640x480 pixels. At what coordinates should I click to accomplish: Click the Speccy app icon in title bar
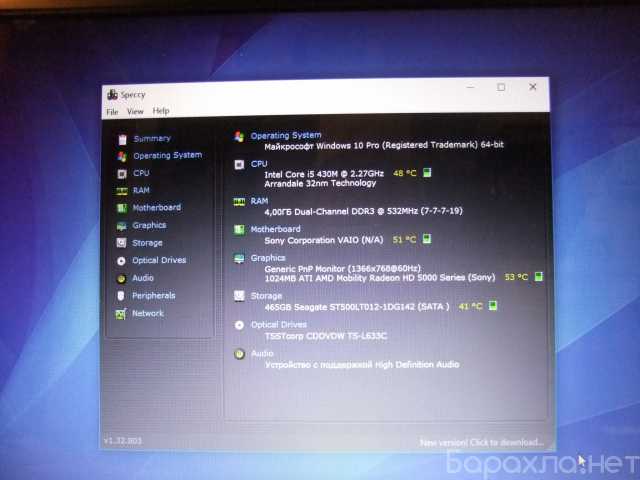[112, 95]
